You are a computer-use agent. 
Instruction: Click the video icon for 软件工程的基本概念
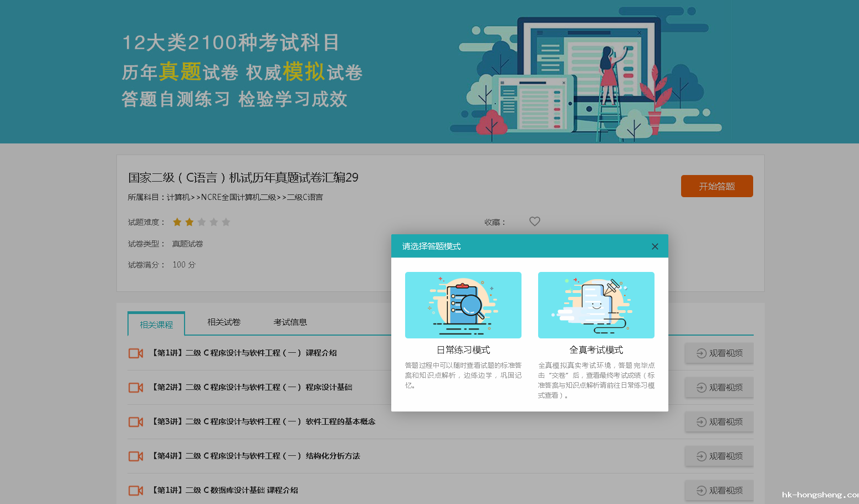click(x=136, y=422)
